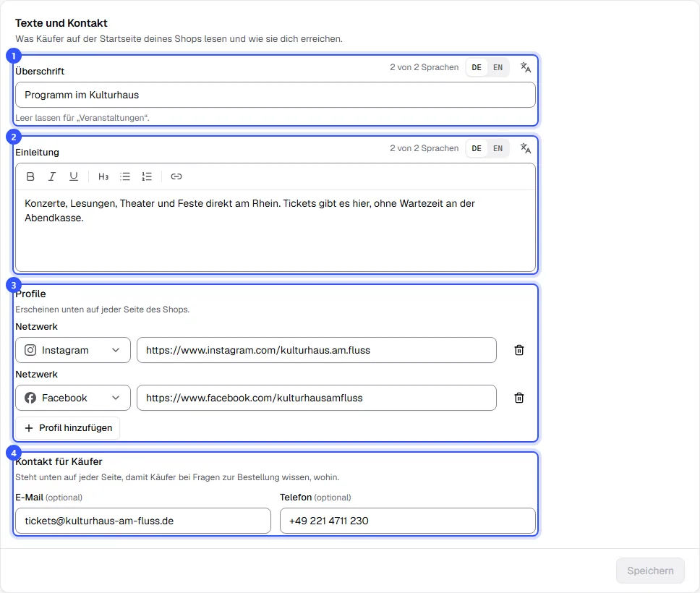Edit the Telefon contact field
700x593 pixels.
tap(408, 521)
